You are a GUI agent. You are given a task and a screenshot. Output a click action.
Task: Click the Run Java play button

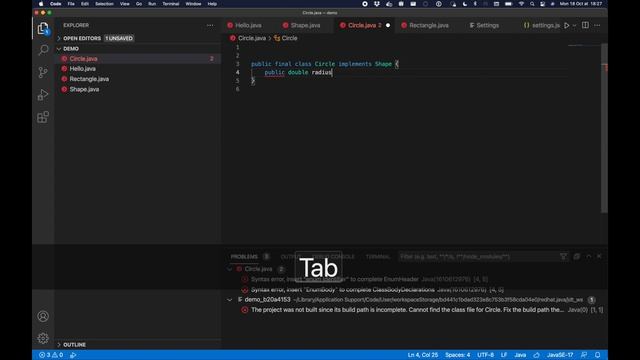567,25
